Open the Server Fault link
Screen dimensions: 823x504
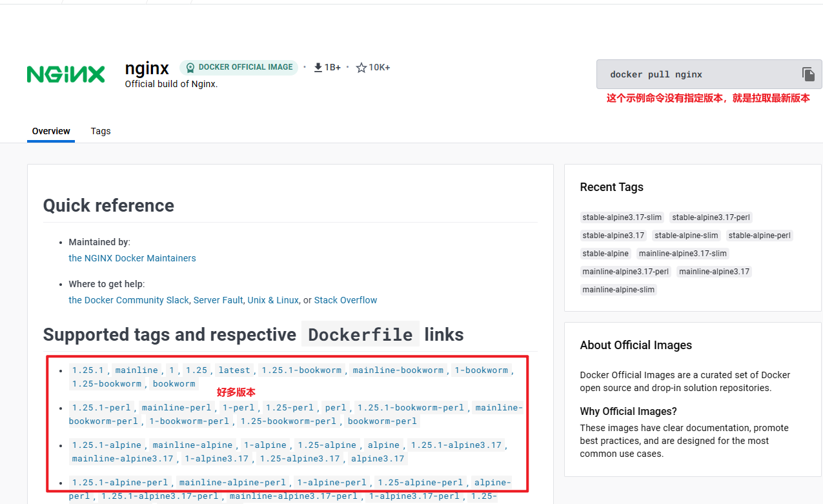pyautogui.click(x=218, y=300)
